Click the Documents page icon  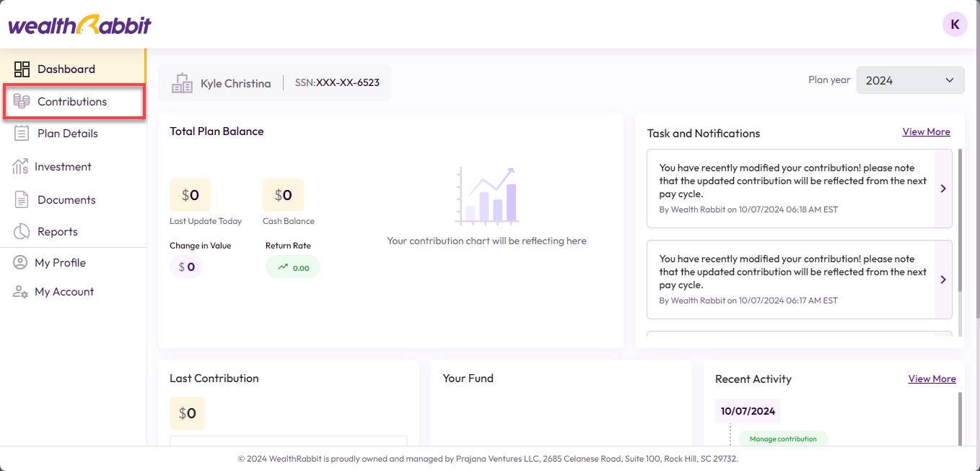(22, 200)
